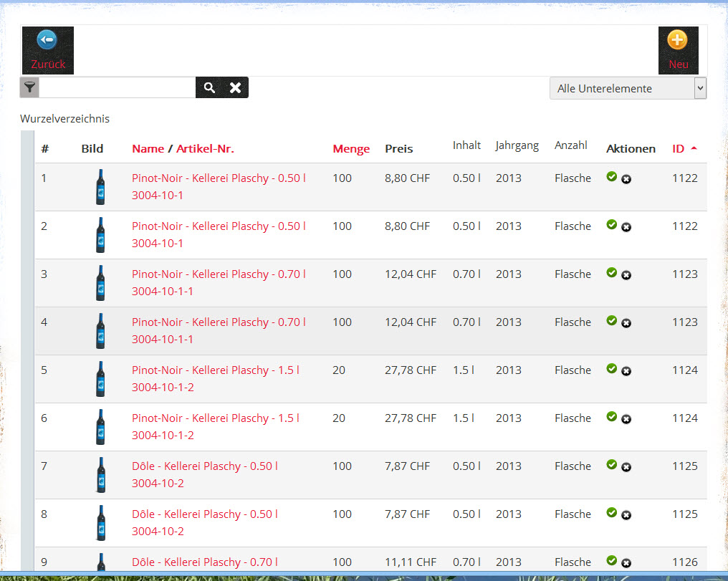Sort by the ID column header
728x581 pixels.
pyautogui.click(x=678, y=148)
